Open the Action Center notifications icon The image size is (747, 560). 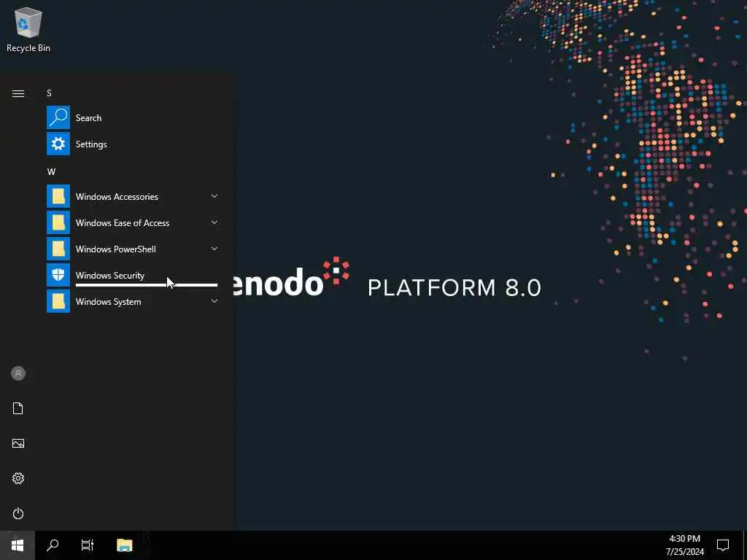point(723,545)
